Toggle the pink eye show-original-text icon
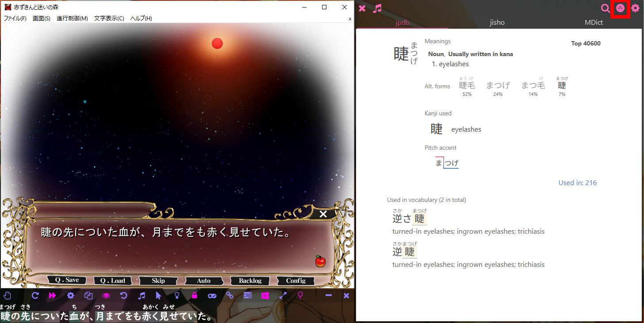The height and width of the screenshot is (323, 644). [x=106, y=296]
